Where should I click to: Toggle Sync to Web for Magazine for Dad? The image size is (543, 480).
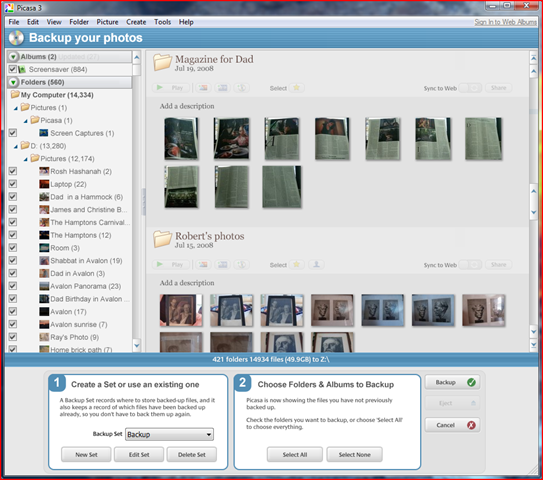coord(470,88)
